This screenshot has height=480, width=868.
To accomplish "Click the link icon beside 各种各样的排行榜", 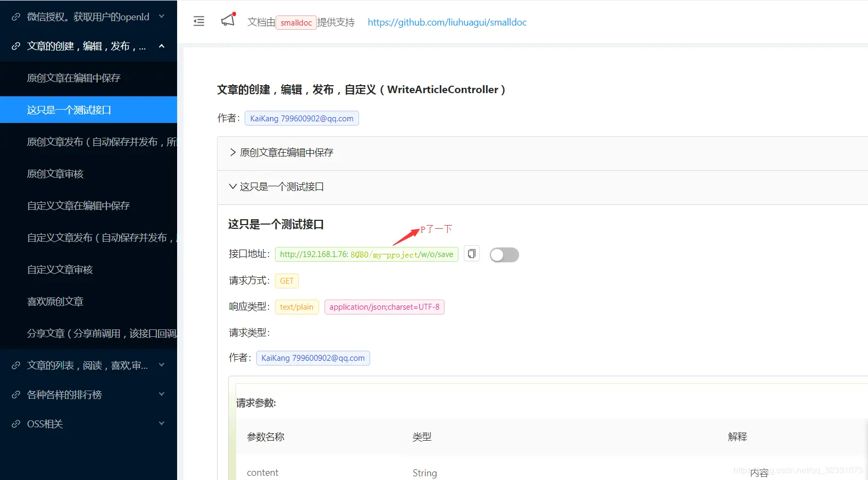I will click(x=15, y=394).
